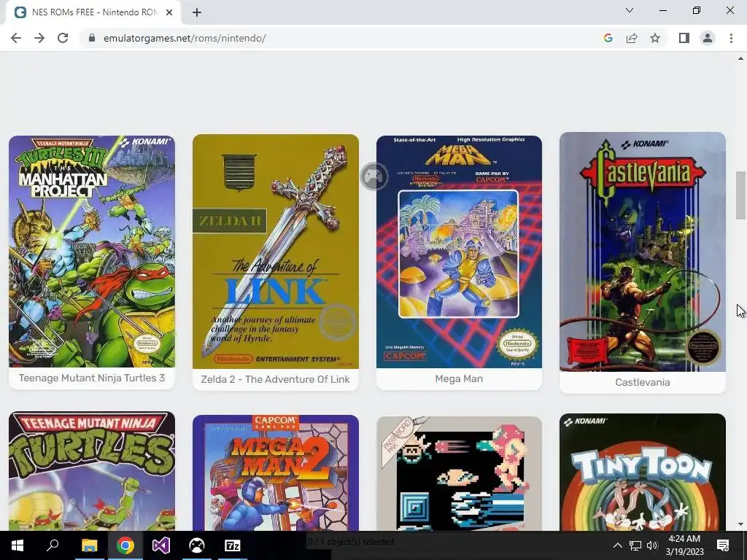747x560 pixels.
Task: Open the Mega Man 2 cover
Action: click(275, 472)
